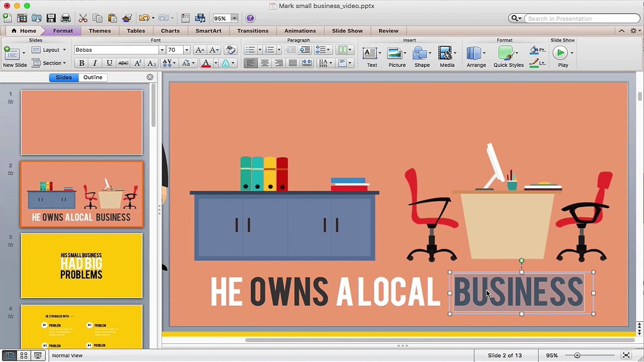Screen dimensions: 644x362
Task: Open the Layout dropdown
Action: pos(49,50)
